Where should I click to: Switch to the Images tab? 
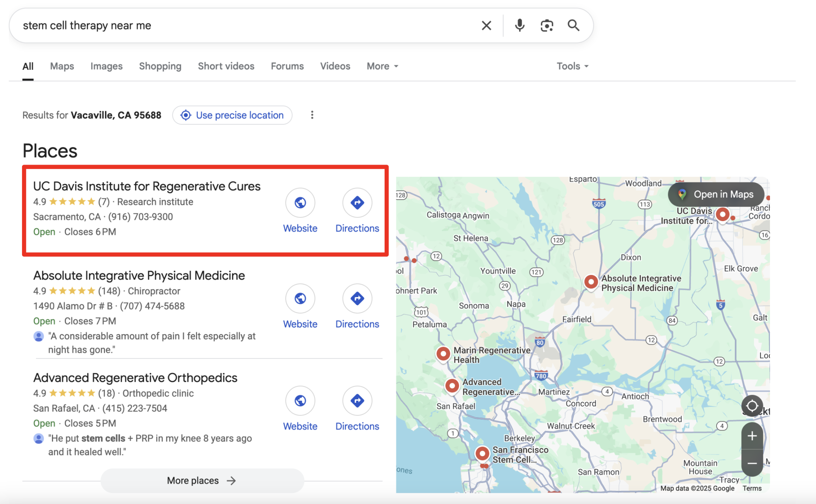click(x=106, y=66)
